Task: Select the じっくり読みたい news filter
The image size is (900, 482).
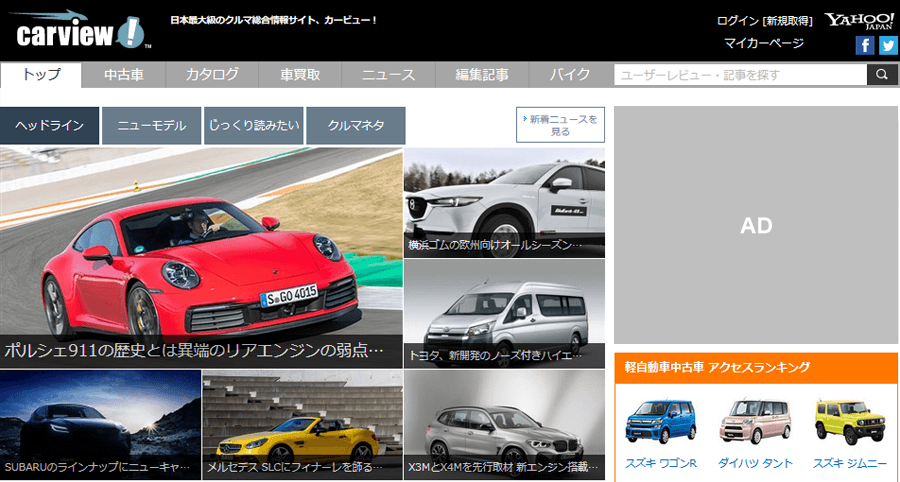Action: click(254, 126)
